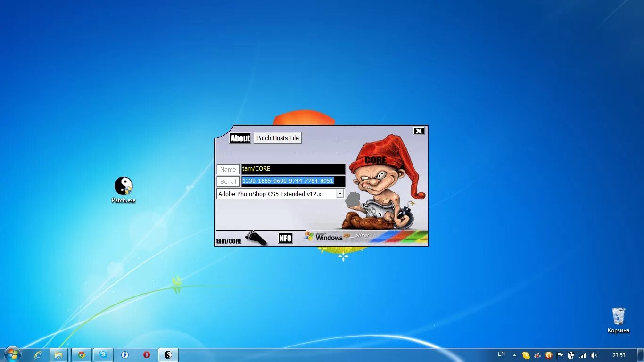This screenshot has width=644, height=362.
Task: Click the volume speaker tray icon
Action: (594, 355)
